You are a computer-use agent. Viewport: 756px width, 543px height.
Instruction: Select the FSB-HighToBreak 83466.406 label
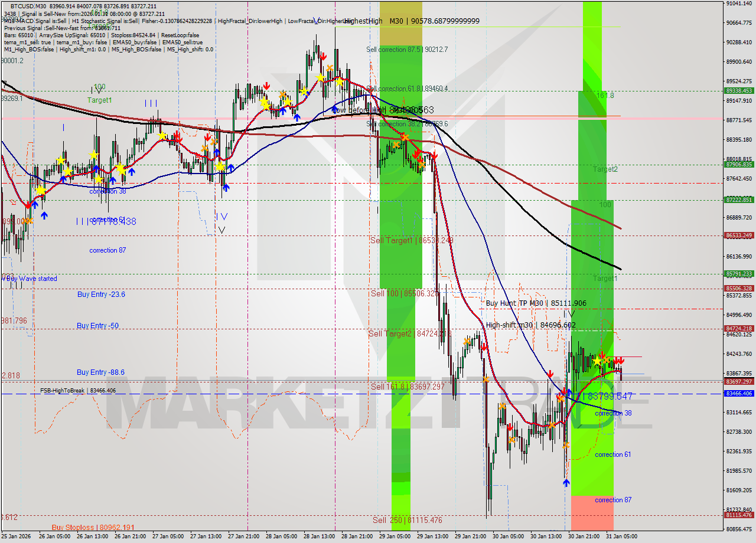(x=77, y=391)
